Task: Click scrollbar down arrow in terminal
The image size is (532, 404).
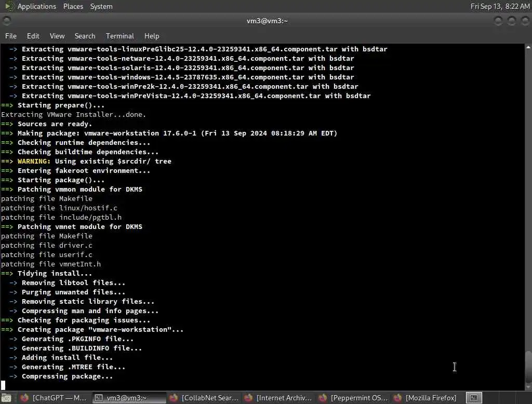Action: (x=528, y=387)
